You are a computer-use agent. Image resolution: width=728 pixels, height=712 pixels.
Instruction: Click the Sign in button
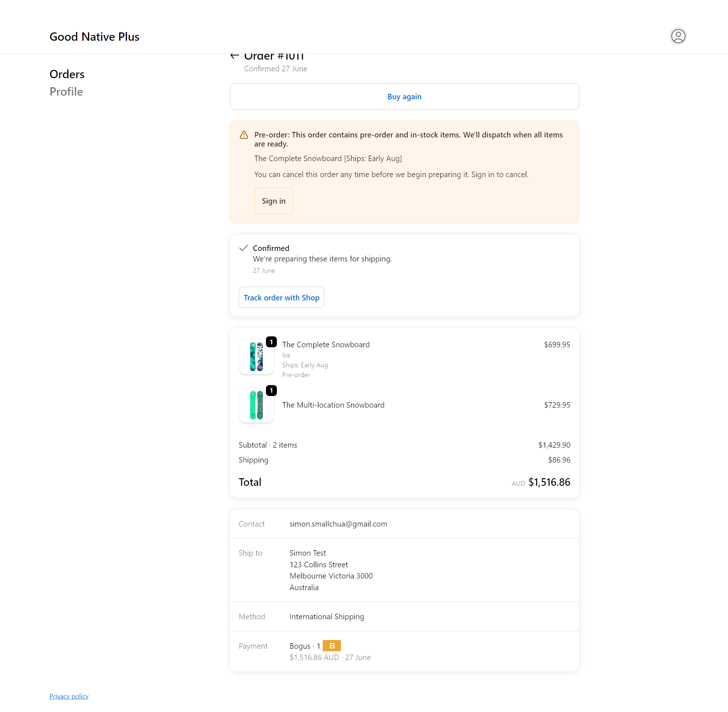(274, 201)
